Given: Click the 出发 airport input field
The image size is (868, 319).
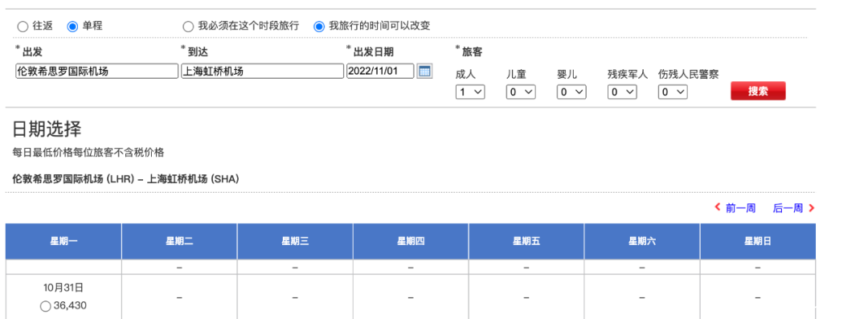Looking at the screenshot, I should click(x=97, y=72).
